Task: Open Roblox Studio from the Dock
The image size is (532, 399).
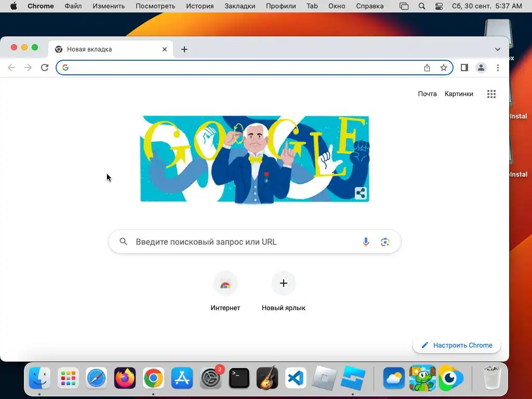Action: coord(353,378)
